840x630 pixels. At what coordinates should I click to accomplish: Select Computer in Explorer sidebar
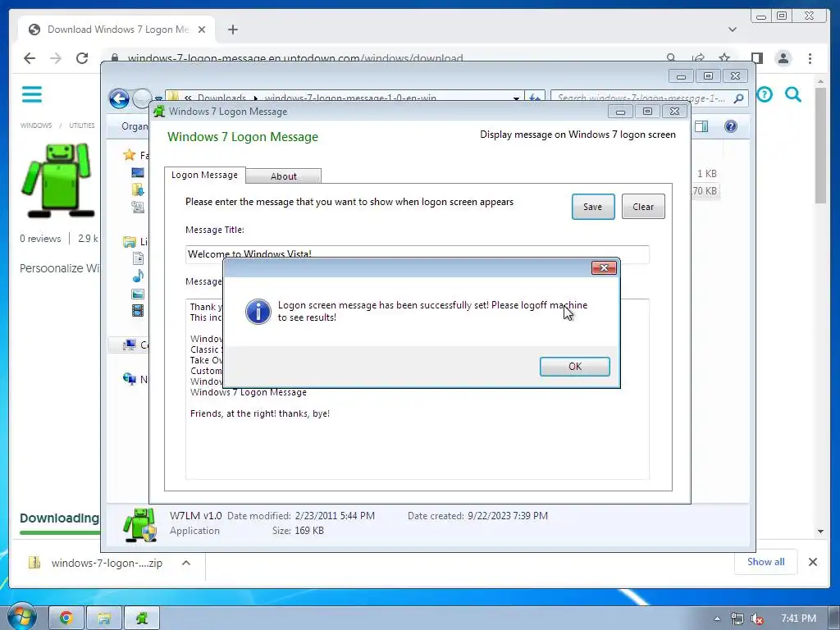[x=129, y=345]
